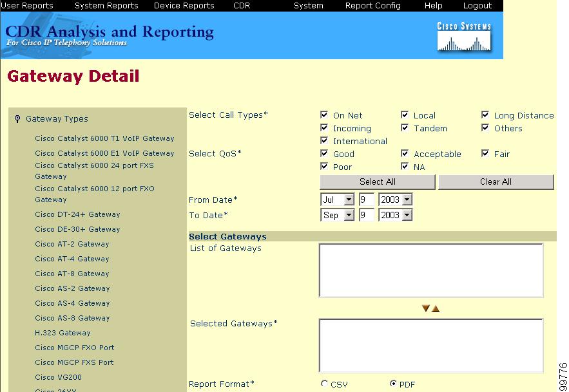
Task: Uncheck the Good QoS checkbox
Action: pos(324,153)
